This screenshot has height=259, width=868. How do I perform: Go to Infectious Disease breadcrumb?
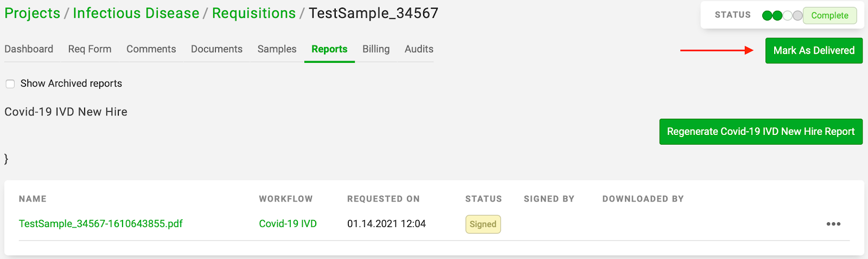click(136, 13)
